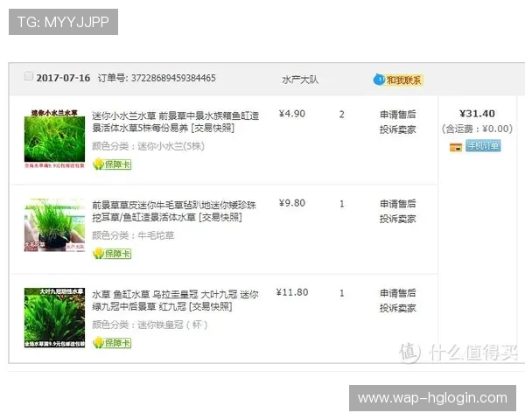The image size is (525, 420).
Task: Click the 手机订单 badge
Action: pos(483,146)
